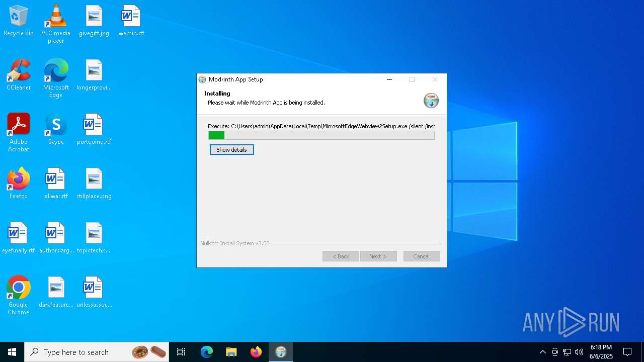Select the Microsoft Edge desktop shortcut

coord(56,78)
